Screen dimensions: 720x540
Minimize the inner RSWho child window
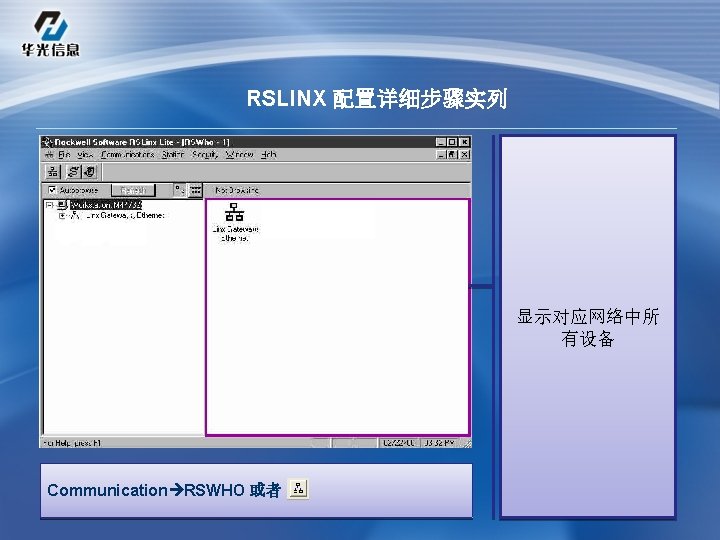point(441,155)
